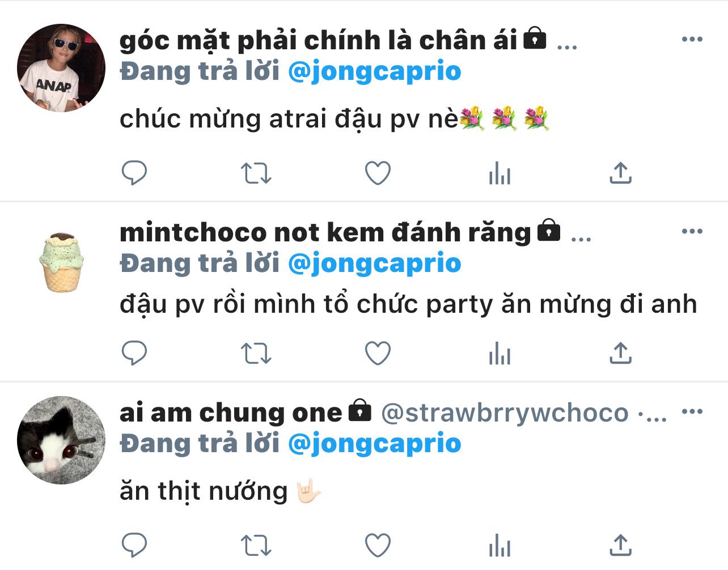Like the 'ăn thịt nướng' tweet

(378, 546)
